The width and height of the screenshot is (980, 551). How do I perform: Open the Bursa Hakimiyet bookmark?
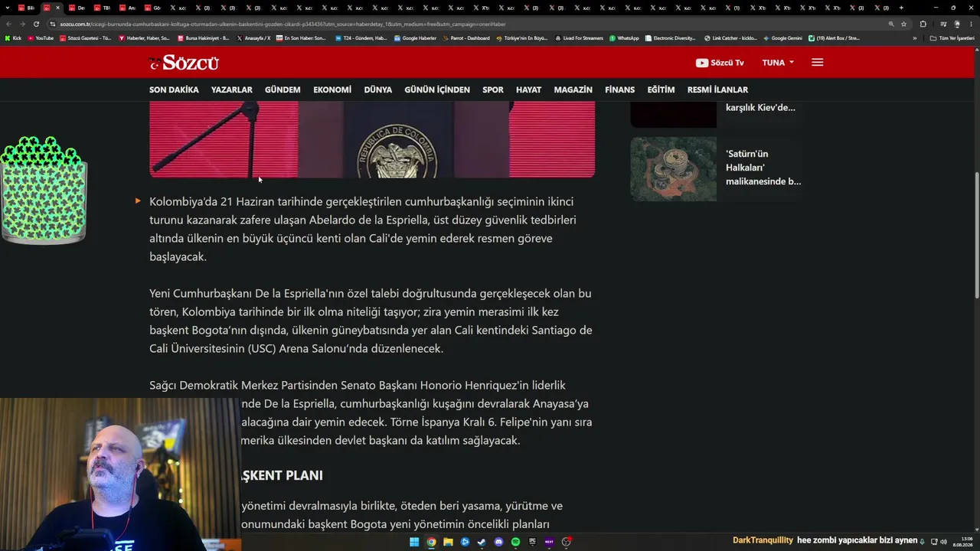click(204, 37)
